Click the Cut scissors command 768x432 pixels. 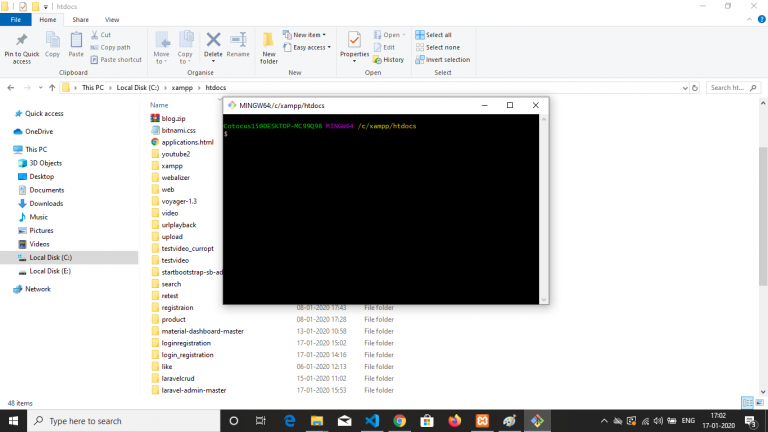coord(101,35)
